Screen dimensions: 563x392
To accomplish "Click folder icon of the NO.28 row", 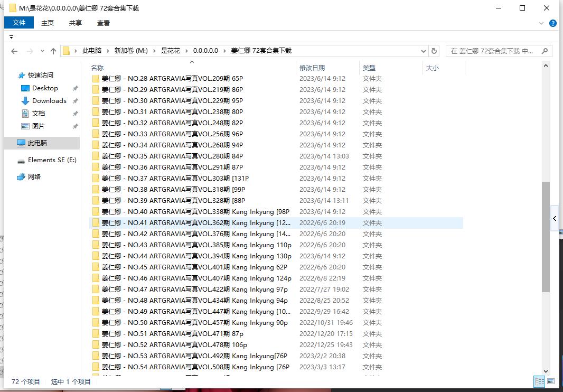I will pyautogui.click(x=96, y=79).
